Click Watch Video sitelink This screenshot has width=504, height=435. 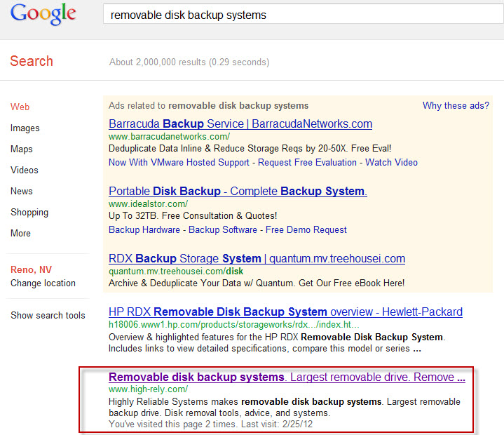391,163
